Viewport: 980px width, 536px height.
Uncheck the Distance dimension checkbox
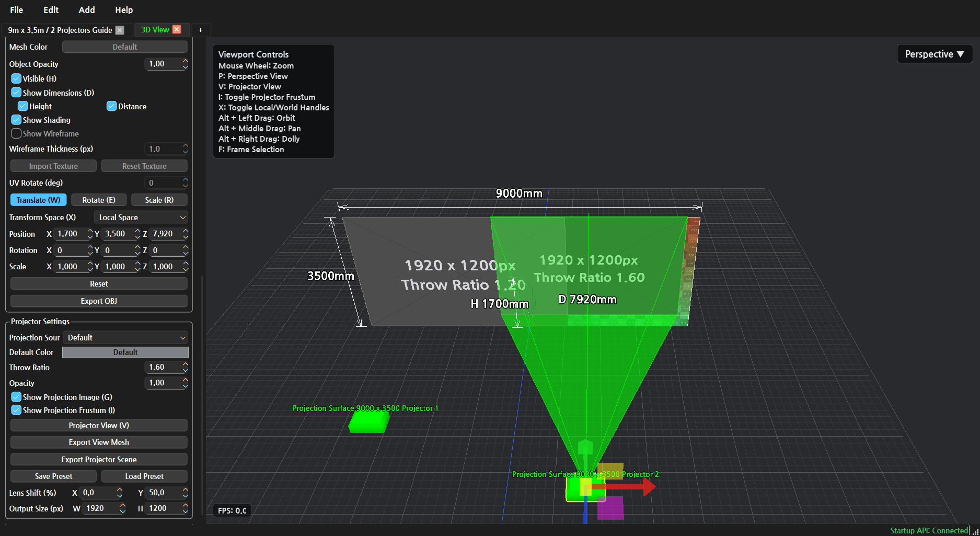point(111,106)
